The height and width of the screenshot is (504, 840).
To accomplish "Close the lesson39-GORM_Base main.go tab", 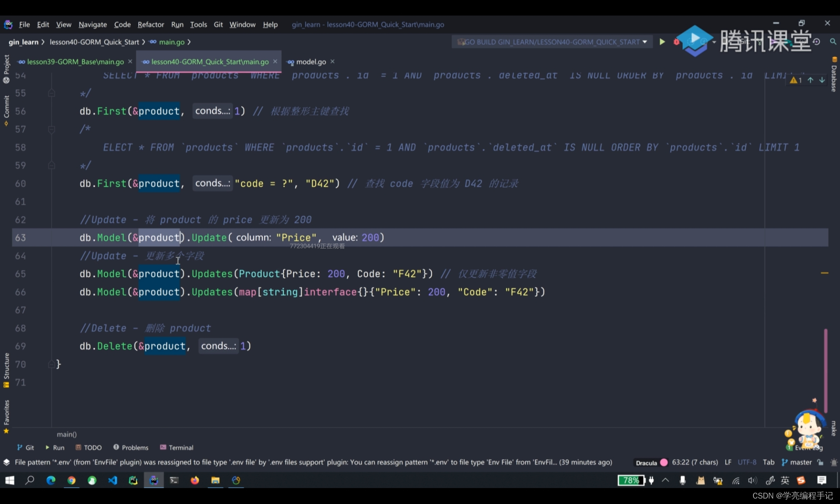I will pyautogui.click(x=130, y=61).
